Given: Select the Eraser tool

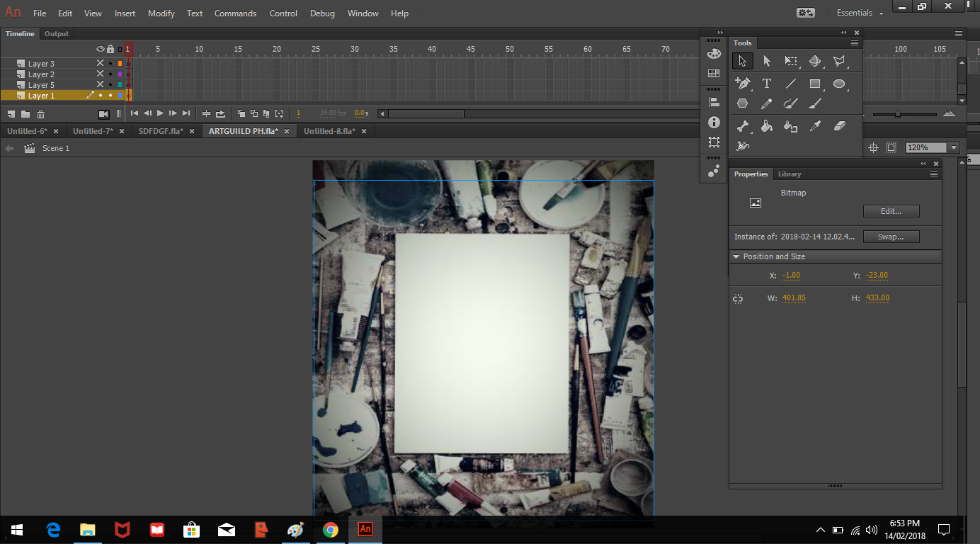Looking at the screenshot, I should tap(839, 126).
